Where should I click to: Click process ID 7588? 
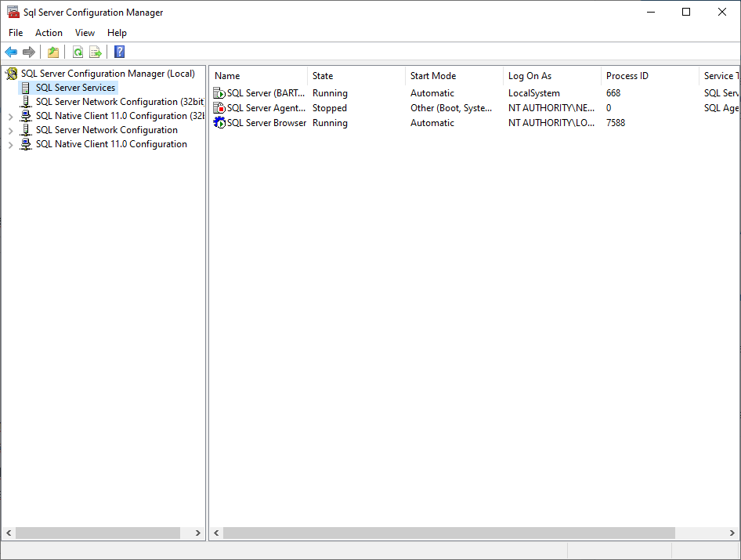pyautogui.click(x=616, y=122)
